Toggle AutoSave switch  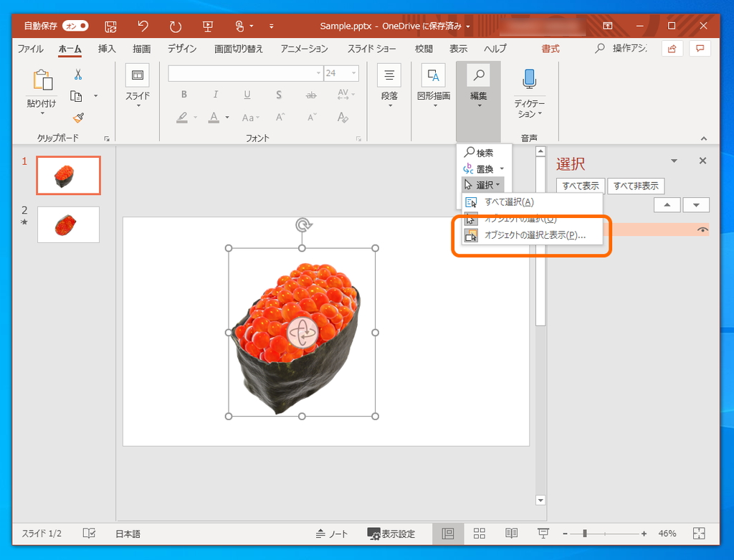pyautogui.click(x=75, y=26)
